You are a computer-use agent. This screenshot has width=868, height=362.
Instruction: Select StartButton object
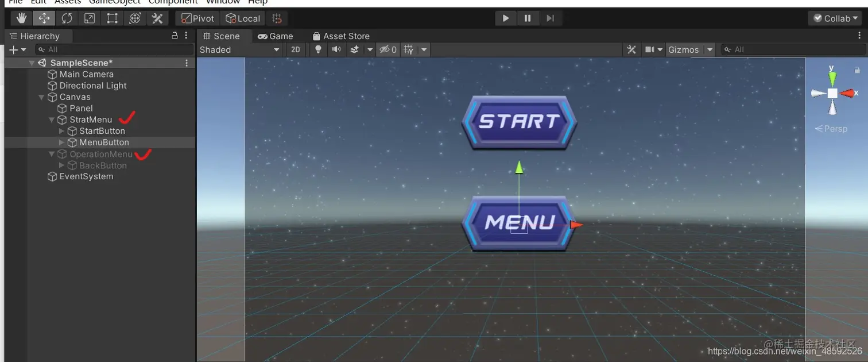tap(102, 131)
